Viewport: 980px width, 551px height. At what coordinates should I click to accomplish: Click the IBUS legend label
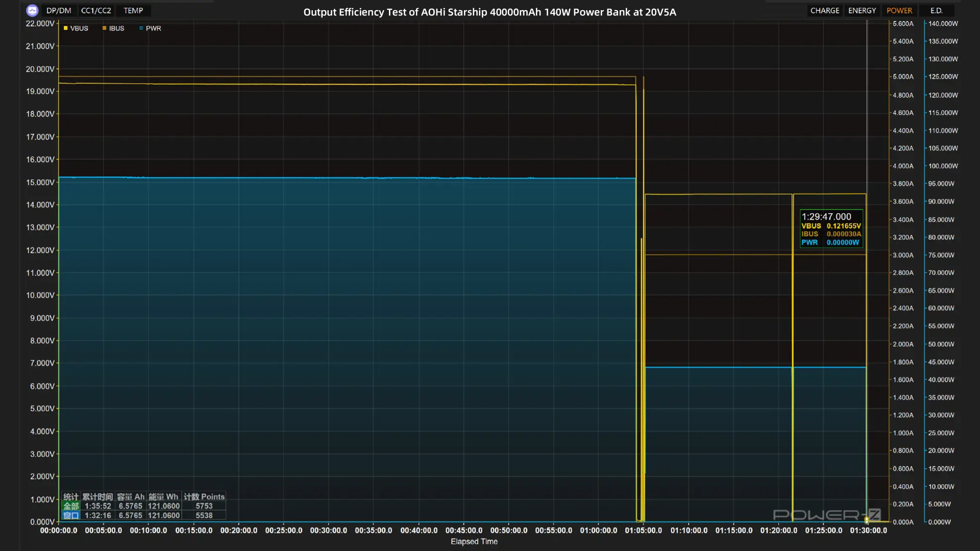click(x=117, y=28)
